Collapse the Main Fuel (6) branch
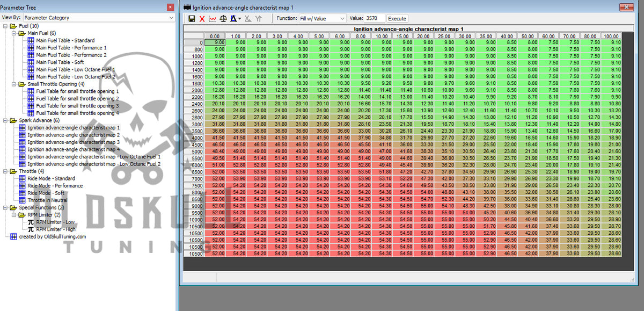This screenshot has width=644, height=311. tap(14, 33)
